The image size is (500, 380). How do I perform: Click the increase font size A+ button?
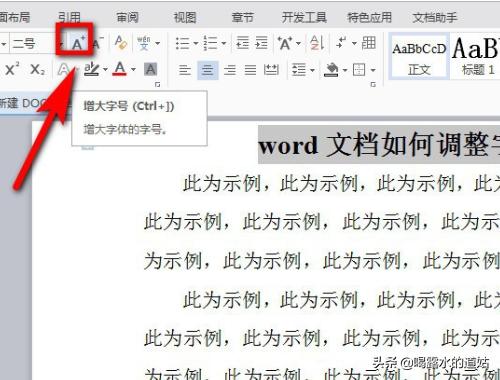[x=78, y=43]
